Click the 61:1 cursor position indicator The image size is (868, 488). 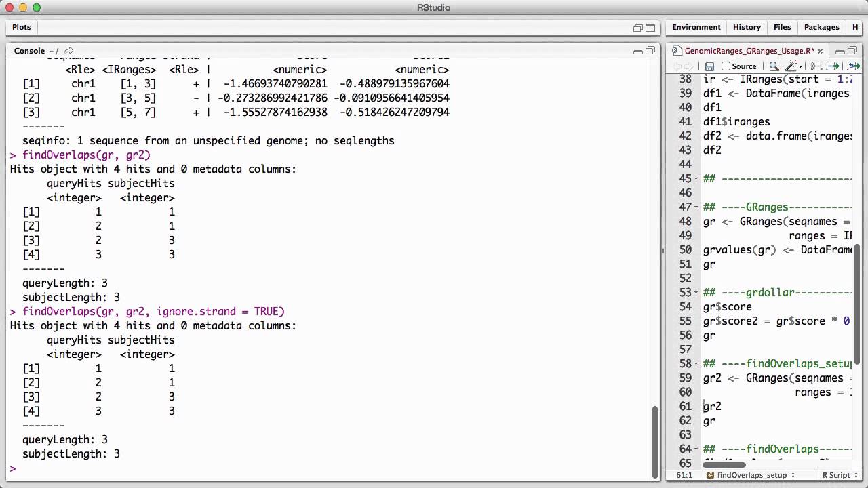(684, 475)
